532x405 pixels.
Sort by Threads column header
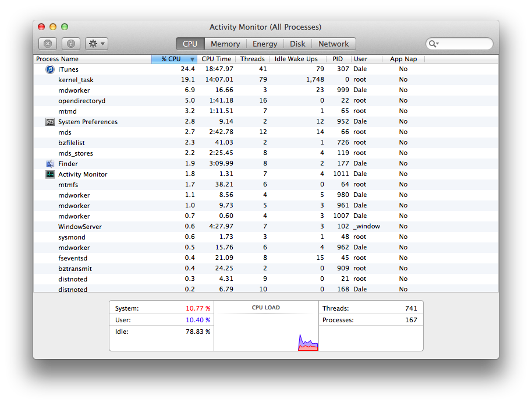pos(253,59)
